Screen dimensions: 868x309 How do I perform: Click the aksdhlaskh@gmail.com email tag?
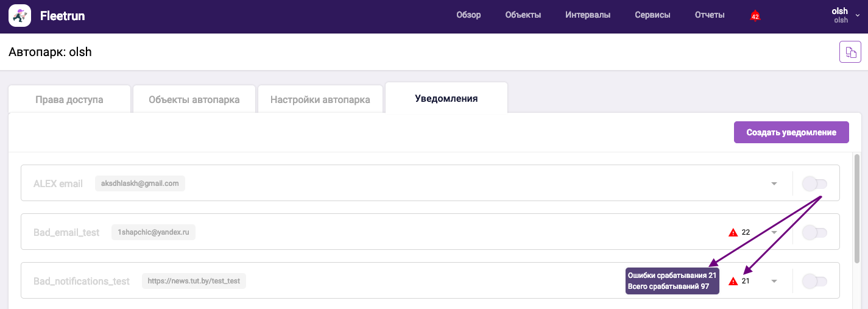pyautogui.click(x=139, y=183)
